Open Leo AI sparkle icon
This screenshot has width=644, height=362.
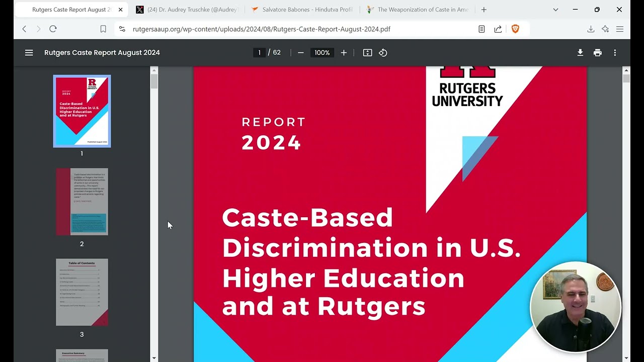coord(605,29)
